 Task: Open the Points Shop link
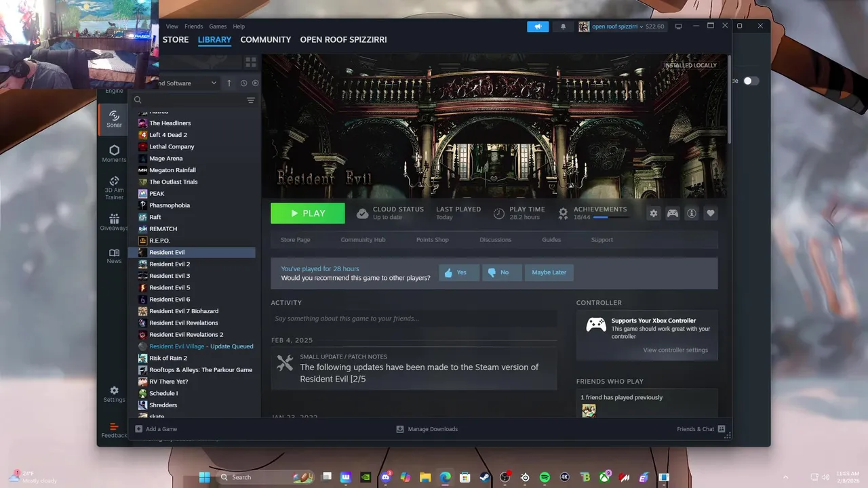coord(433,240)
